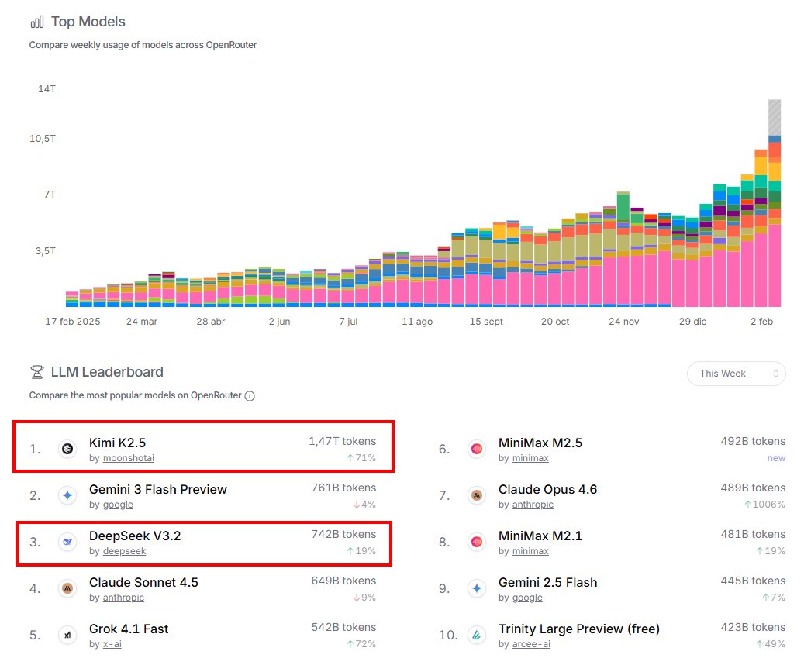
Task: Open the deepseek author link
Action: coord(124,551)
